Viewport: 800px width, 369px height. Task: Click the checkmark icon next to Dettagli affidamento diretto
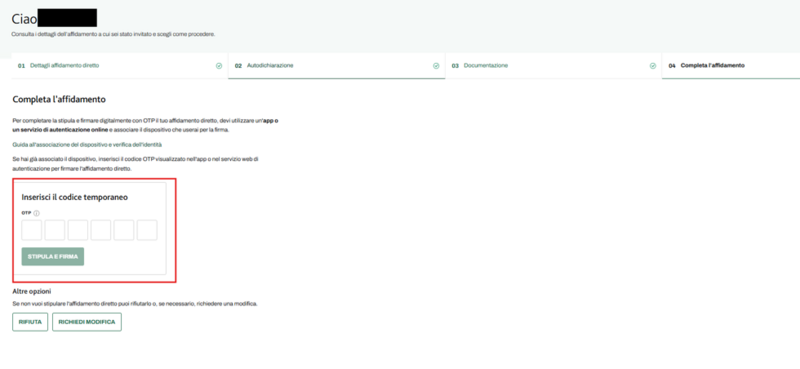[x=219, y=66]
